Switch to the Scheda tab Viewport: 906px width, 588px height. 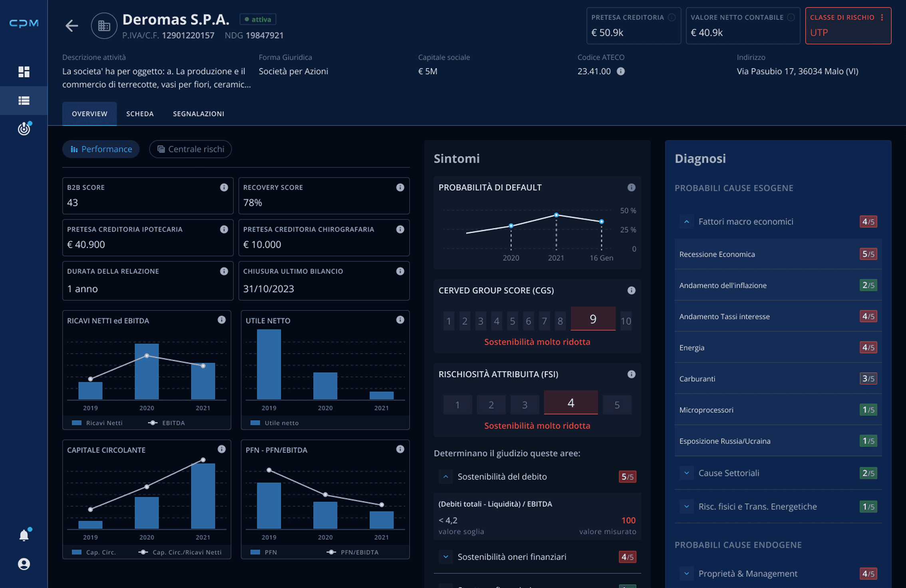(140, 114)
